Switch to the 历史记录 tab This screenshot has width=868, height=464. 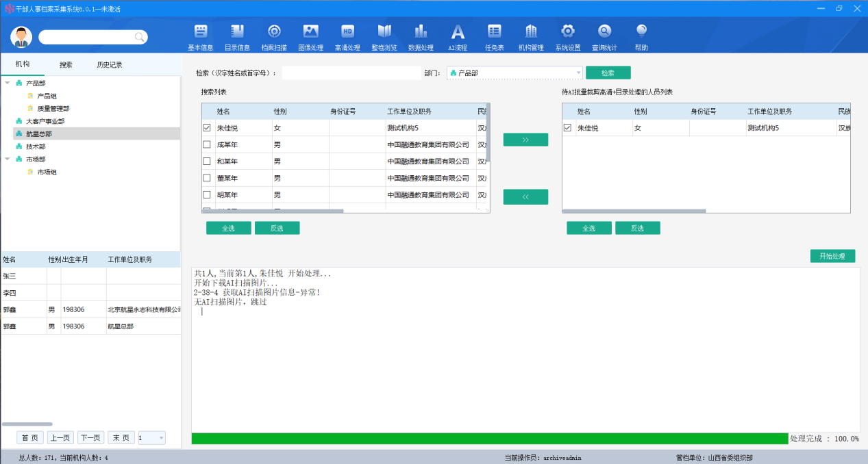[x=109, y=65]
